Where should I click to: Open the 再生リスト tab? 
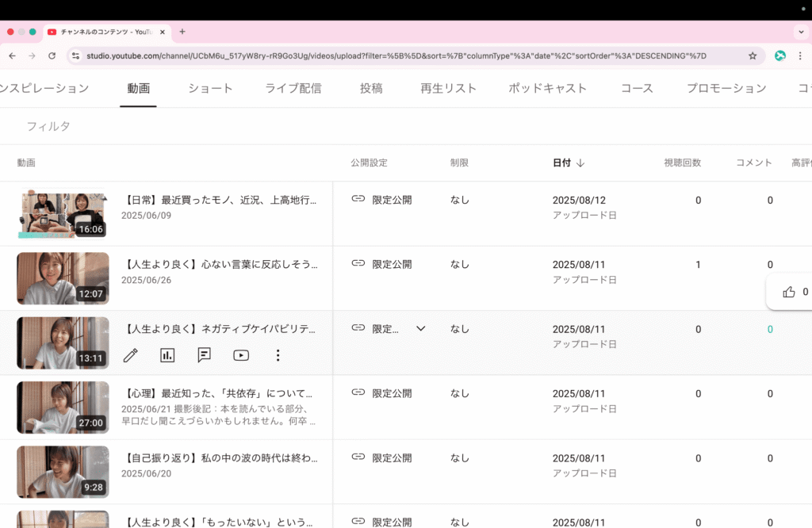pos(448,88)
